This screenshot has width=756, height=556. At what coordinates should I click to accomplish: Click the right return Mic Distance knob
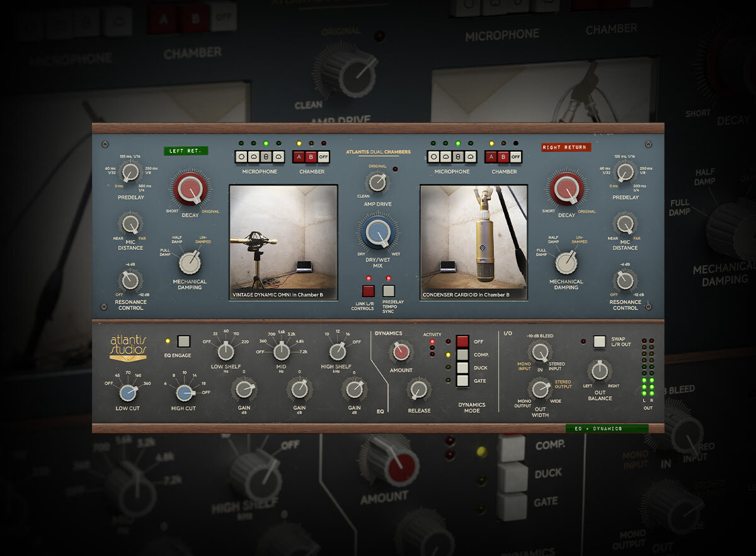(625, 223)
